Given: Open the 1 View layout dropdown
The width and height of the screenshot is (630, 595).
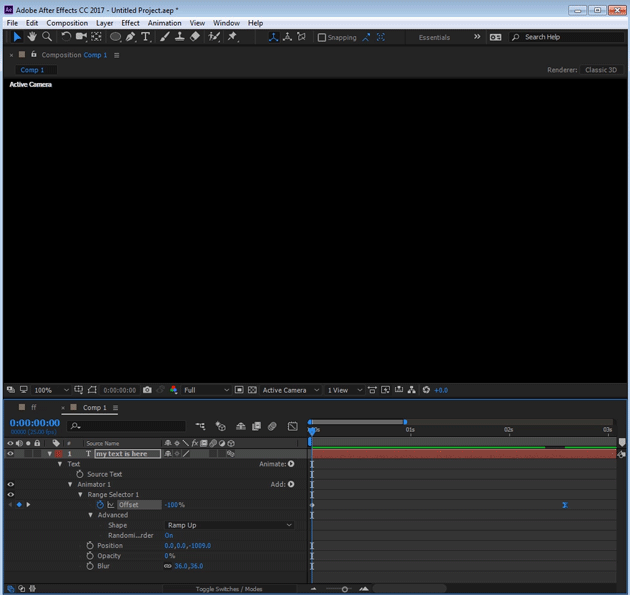Looking at the screenshot, I should [344, 390].
